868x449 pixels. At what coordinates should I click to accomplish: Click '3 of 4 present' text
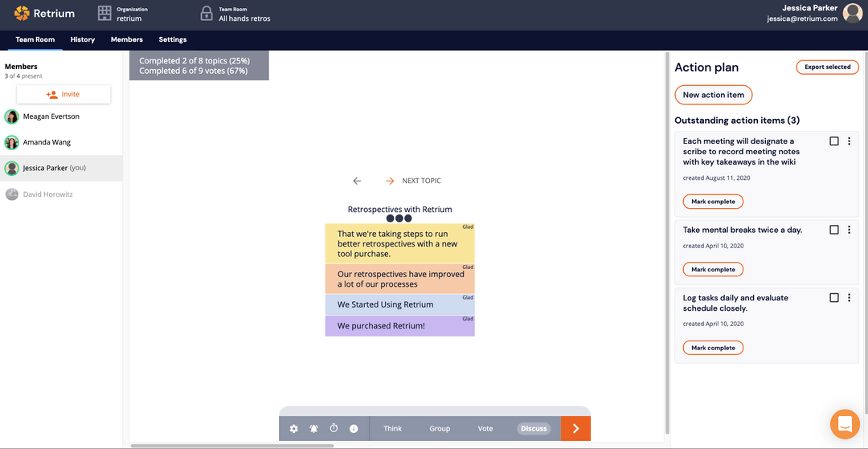click(23, 76)
